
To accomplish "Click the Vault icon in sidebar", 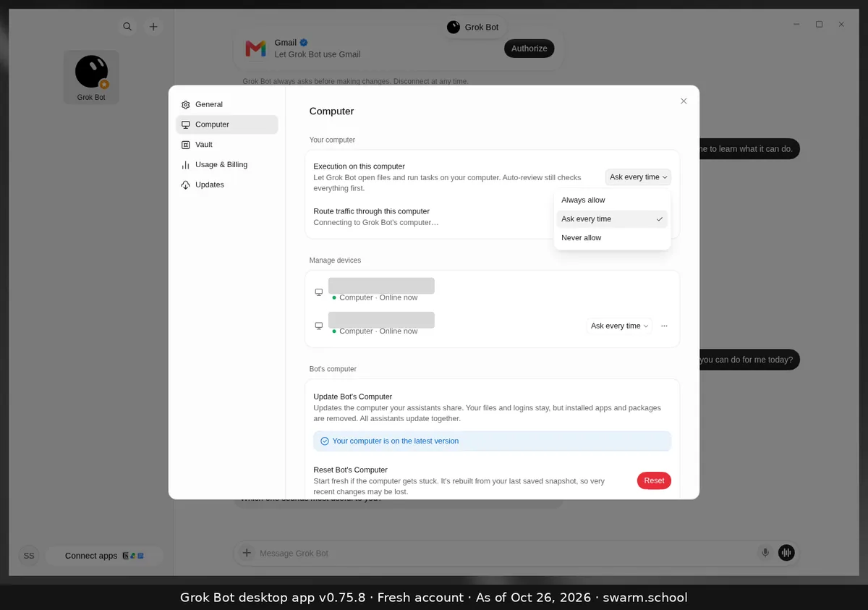I will 186,145.
